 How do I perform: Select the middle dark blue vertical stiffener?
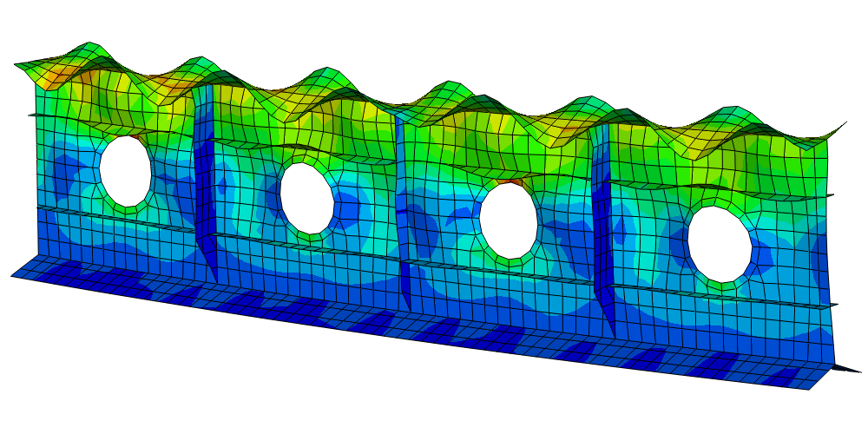click(x=403, y=217)
